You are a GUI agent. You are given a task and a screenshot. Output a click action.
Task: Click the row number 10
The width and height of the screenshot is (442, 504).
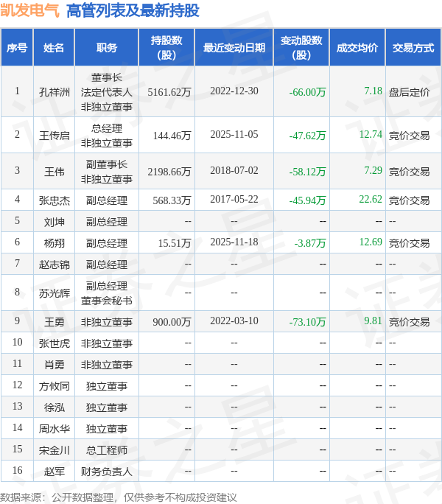pos(18,342)
